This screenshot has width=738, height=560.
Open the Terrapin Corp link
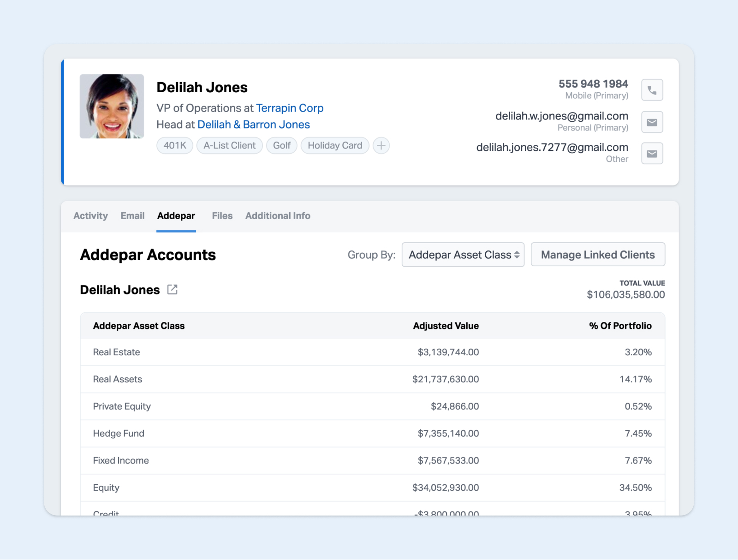point(290,108)
